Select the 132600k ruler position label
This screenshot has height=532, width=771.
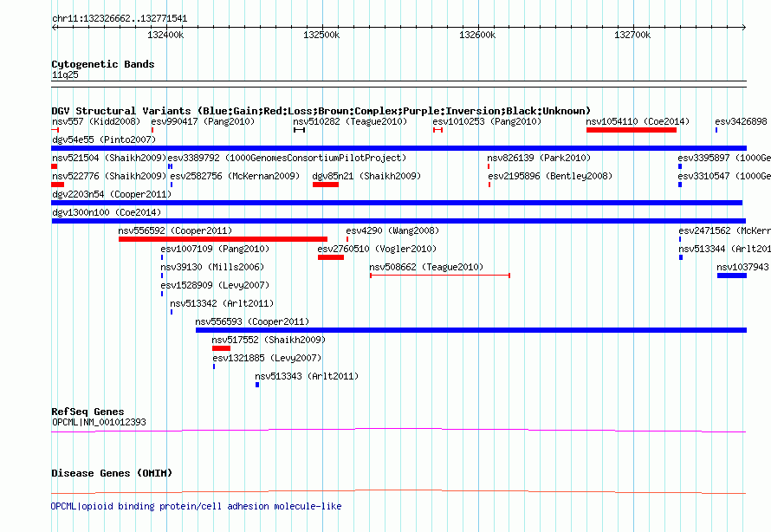(477, 35)
